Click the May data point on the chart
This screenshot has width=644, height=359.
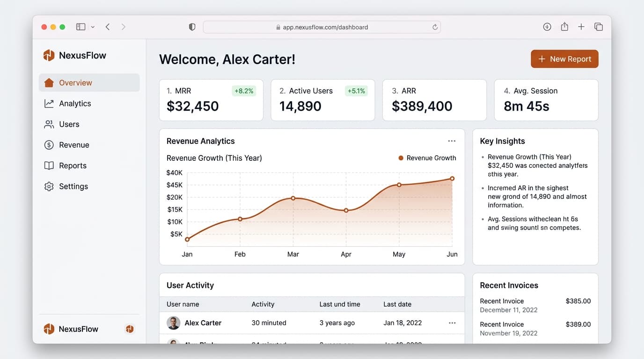pyautogui.click(x=399, y=185)
